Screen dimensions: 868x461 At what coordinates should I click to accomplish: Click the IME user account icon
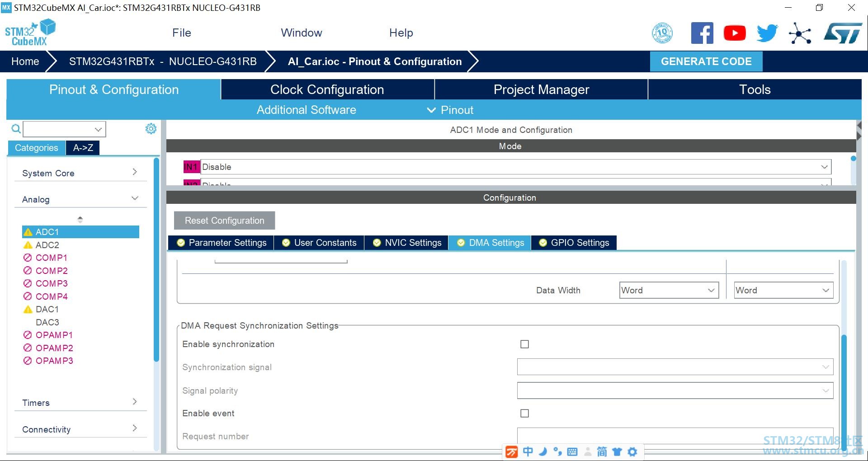pyautogui.click(x=588, y=452)
